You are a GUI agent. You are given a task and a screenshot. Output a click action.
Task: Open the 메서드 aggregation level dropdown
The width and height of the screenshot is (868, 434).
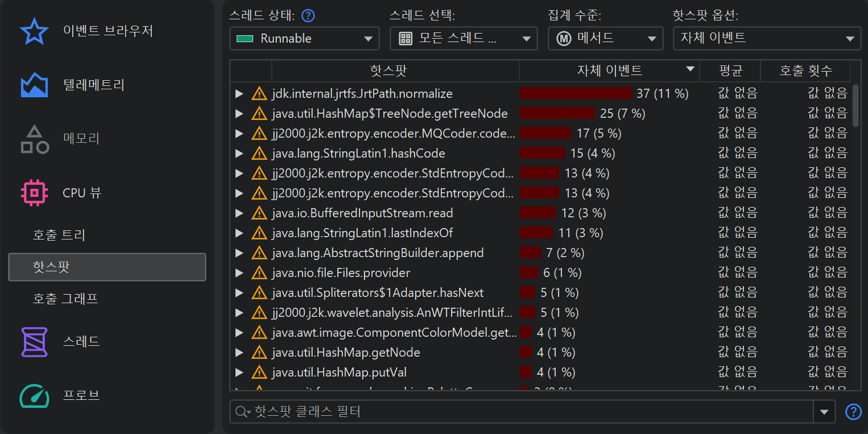coord(606,39)
